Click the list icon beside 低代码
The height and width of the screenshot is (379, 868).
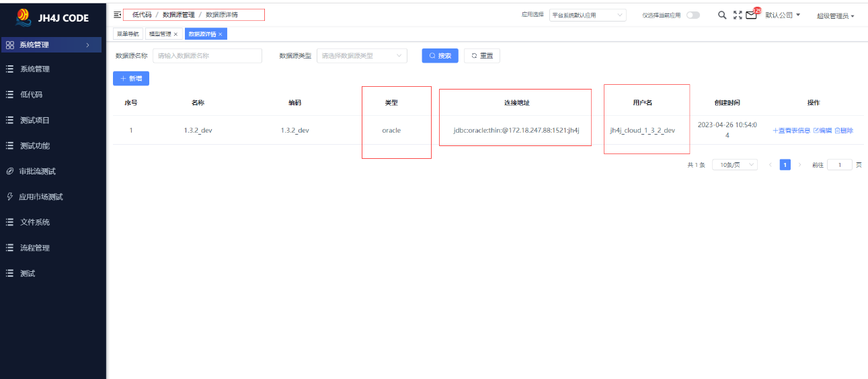(x=10, y=94)
